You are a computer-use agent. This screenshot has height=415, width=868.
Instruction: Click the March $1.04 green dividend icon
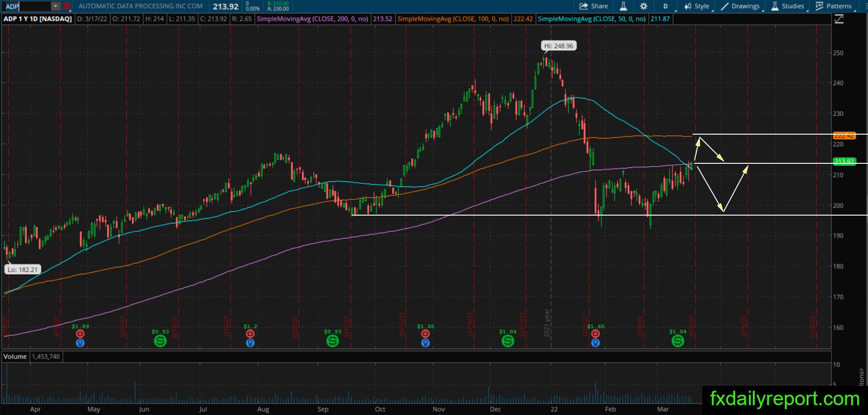(678, 341)
